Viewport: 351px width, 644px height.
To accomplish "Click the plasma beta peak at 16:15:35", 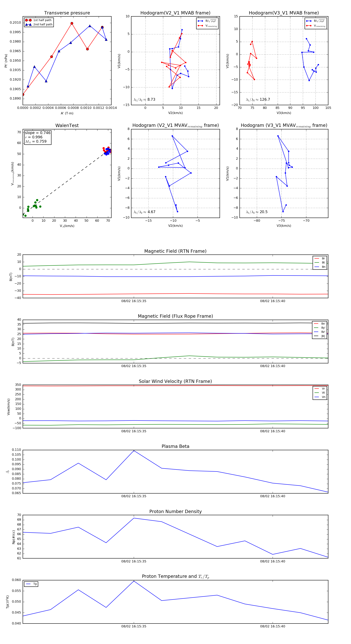I will [x=134, y=451].
